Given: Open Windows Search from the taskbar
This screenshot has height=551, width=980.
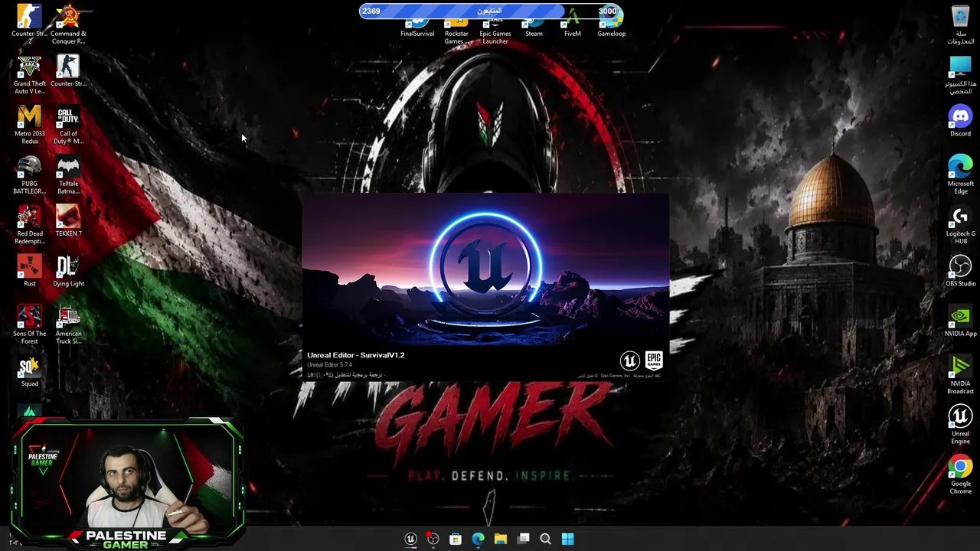Looking at the screenshot, I should click(x=545, y=539).
